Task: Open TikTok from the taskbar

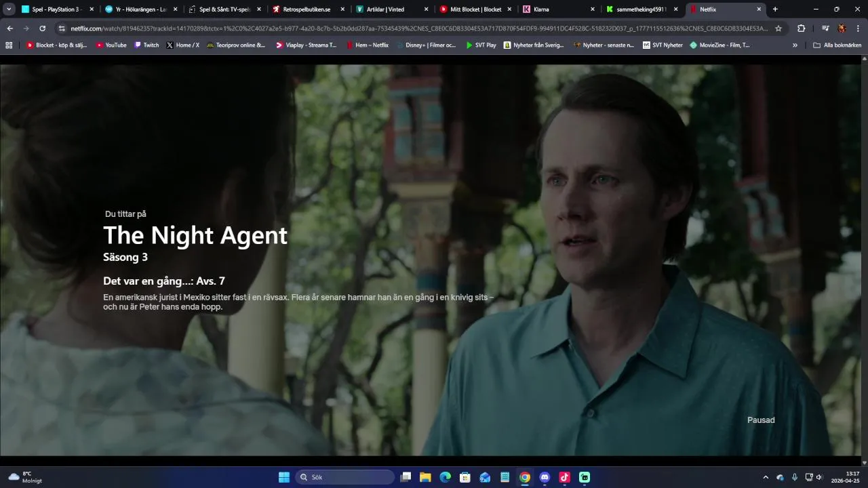Action: coord(564,477)
